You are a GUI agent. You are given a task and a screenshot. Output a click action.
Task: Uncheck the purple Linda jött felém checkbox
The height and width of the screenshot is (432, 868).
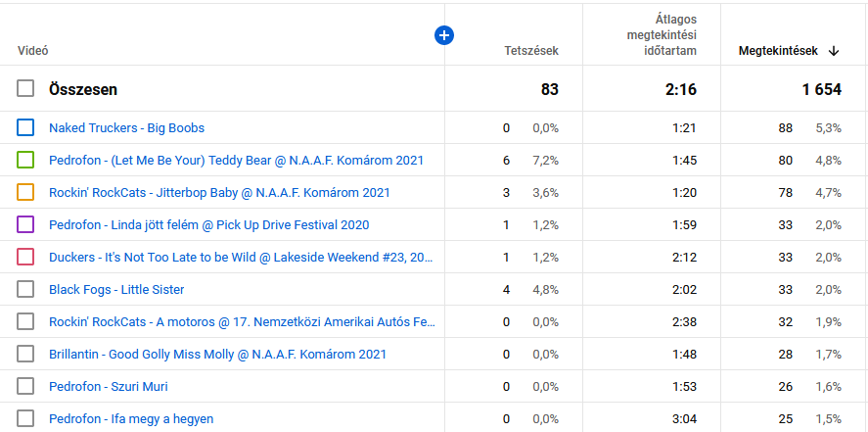coord(25,225)
